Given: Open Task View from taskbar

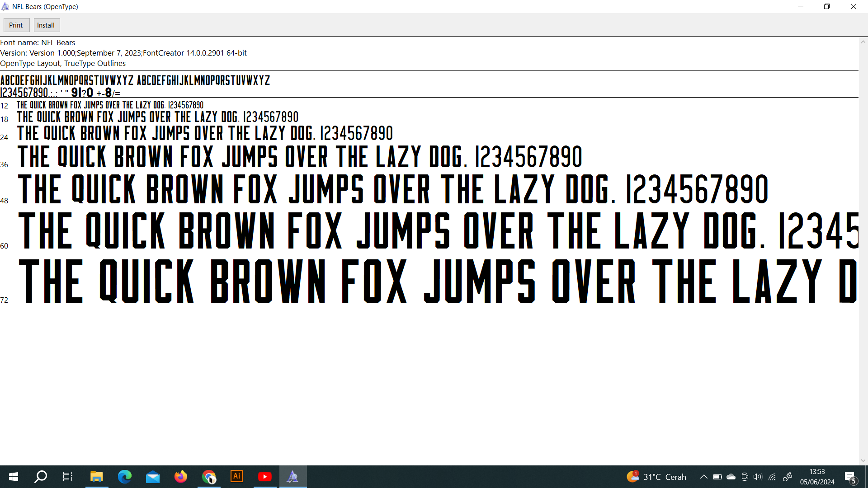Looking at the screenshot, I should tap(68, 477).
